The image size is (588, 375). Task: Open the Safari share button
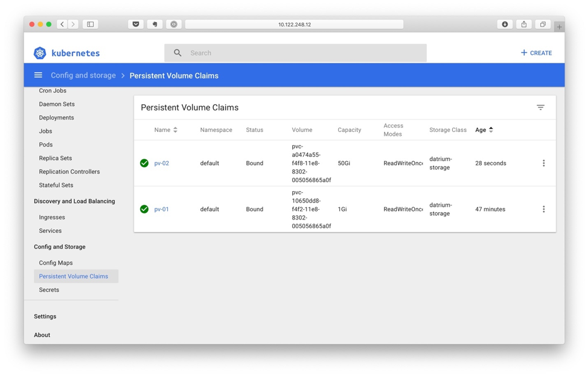(524, 24)
